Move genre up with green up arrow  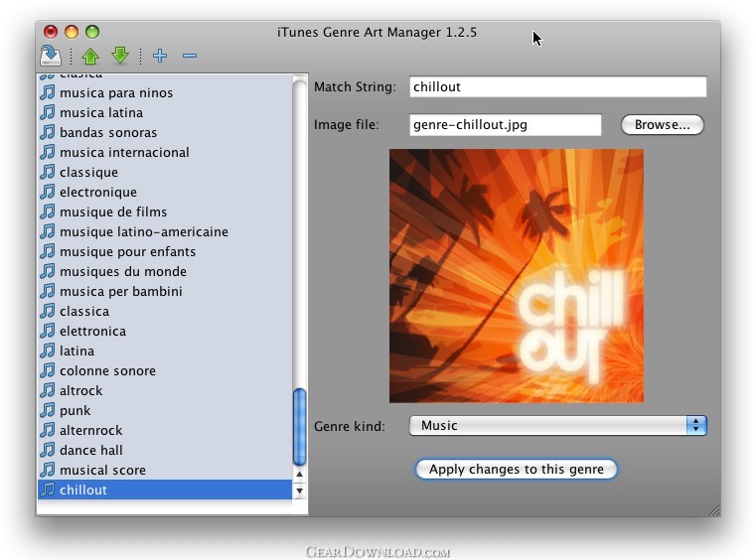[x=90, y=56]
